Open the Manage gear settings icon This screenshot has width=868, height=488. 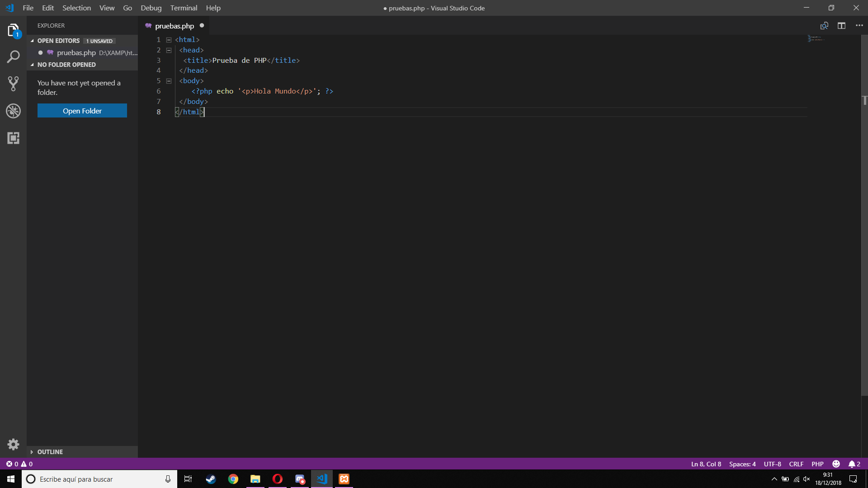tap(13, 444)
